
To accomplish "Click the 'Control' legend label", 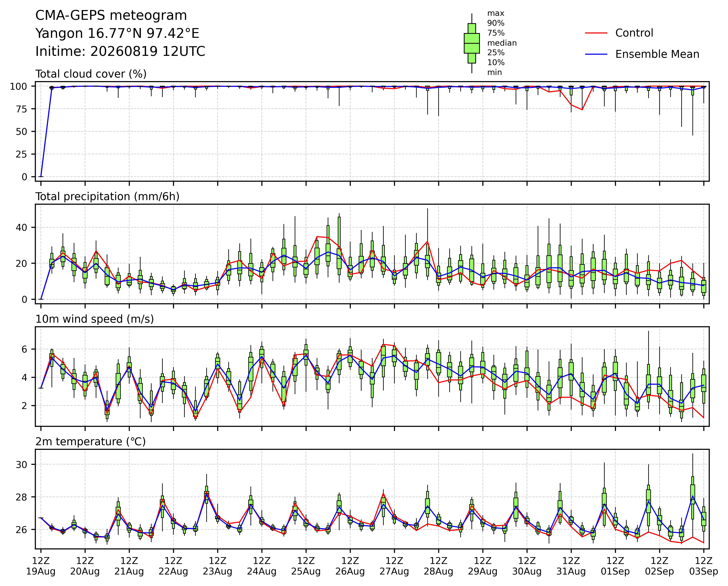I will click(x=634, y=33).
